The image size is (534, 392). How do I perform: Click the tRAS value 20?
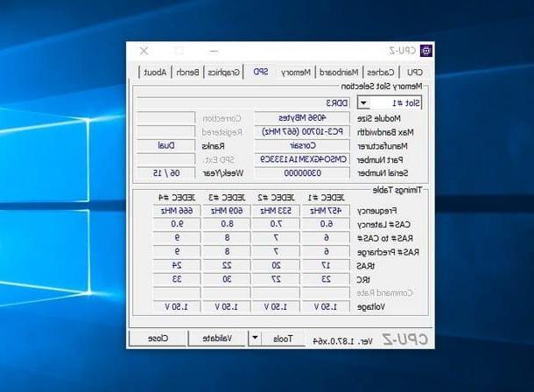click(276, 265)
